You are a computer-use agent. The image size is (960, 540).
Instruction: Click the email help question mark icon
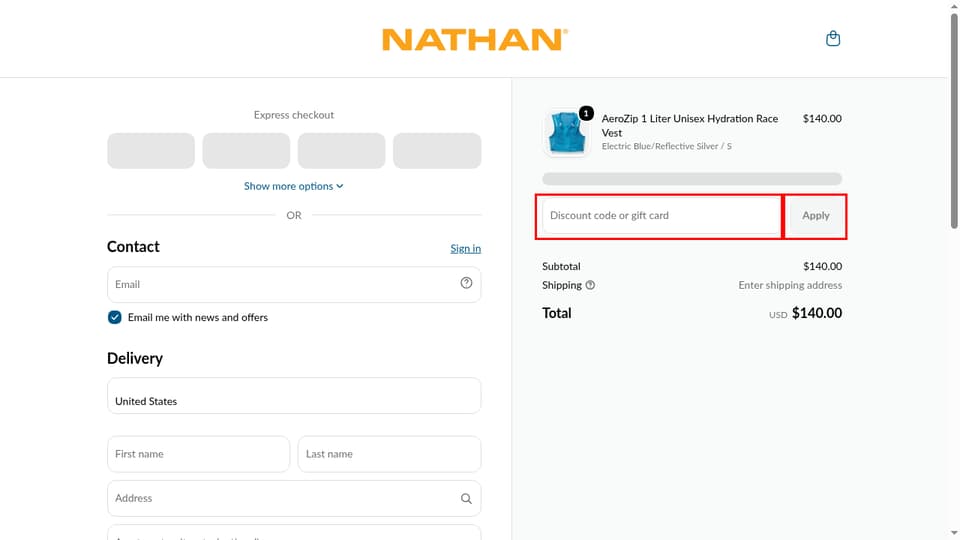click(466, 283)
